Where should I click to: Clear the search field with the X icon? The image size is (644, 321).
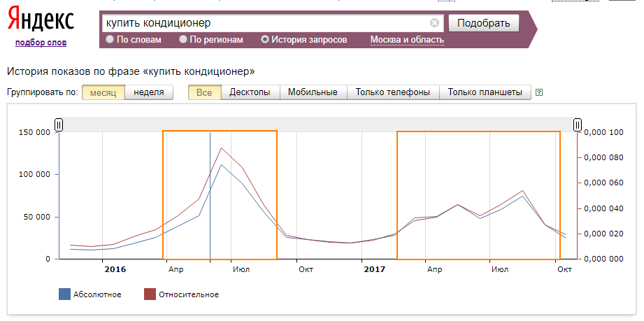(x=434, y=23)
